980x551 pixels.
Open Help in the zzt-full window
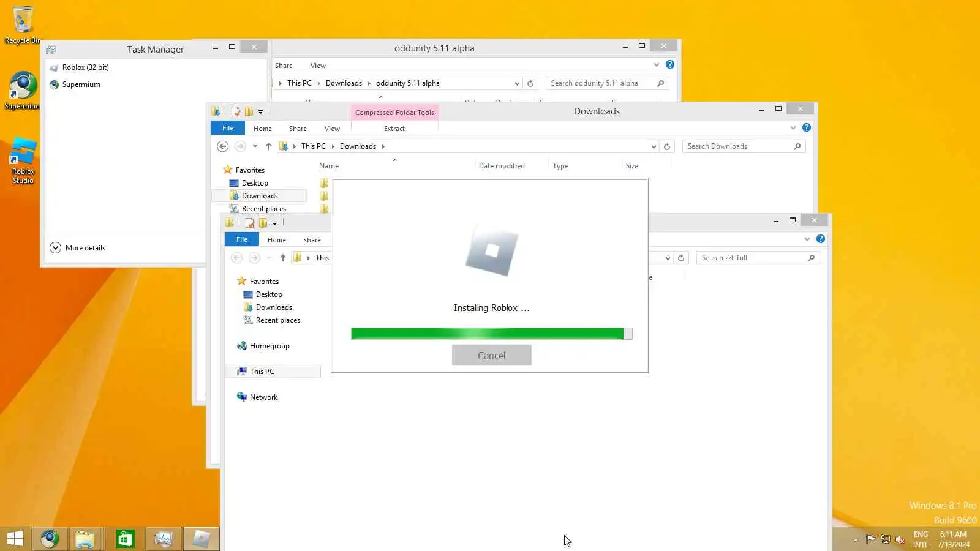(821, 239)
